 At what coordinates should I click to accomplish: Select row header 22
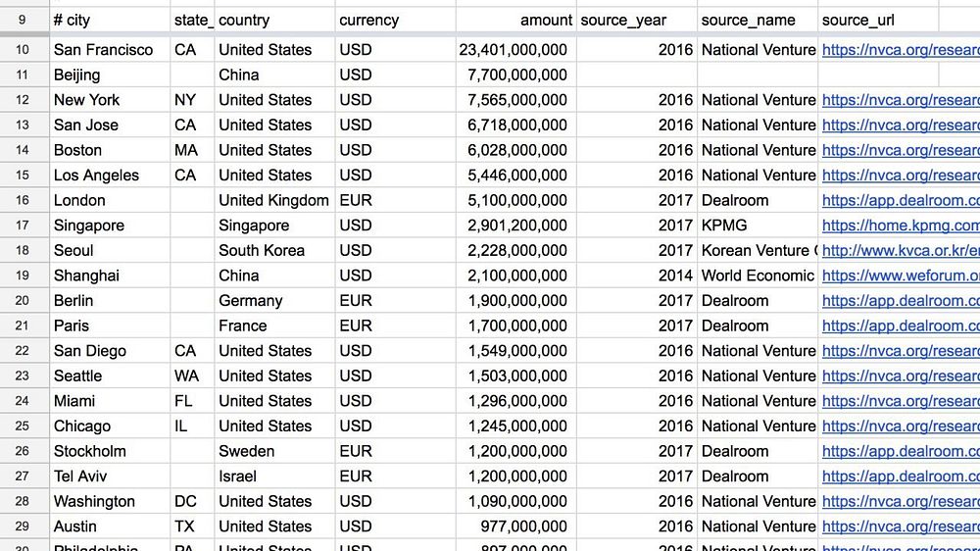(24, 351)
